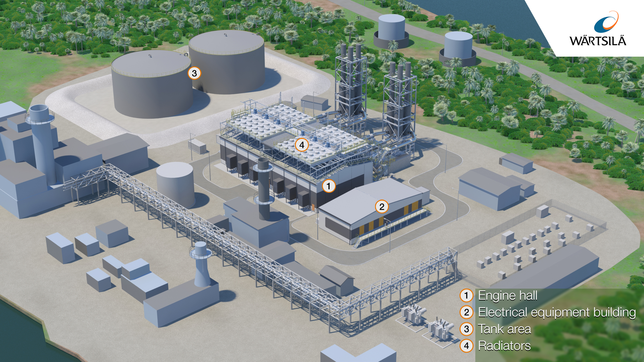This screenshot has height=362, width=644.
Task: Click marker 1 on the engine hall
Action: [328, 186]
